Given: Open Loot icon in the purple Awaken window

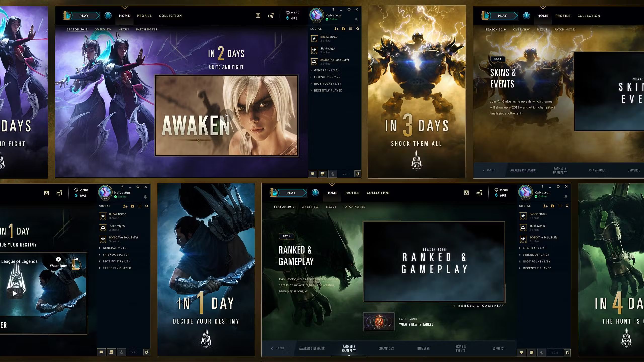Looking at the screenshot, I should click(x=258, y=16).
